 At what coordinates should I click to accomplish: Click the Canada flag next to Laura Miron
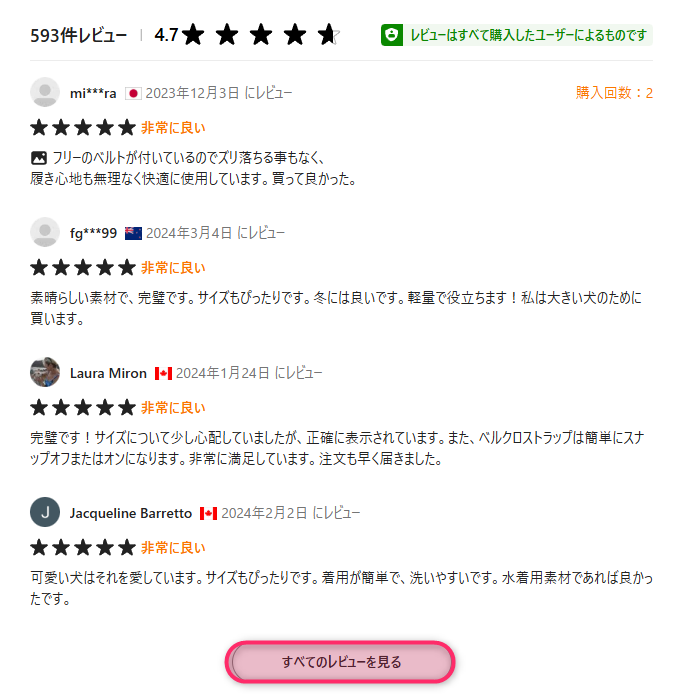(163, 374)
